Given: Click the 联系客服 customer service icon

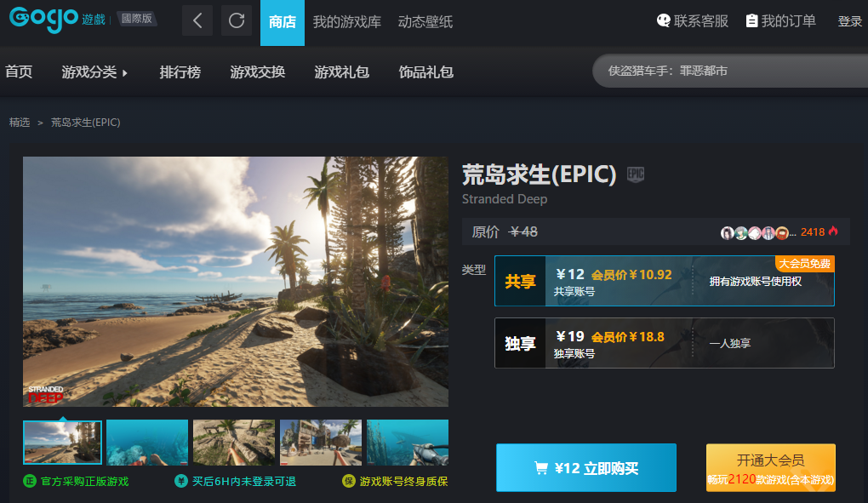Looking at the screenshot, I should coord(663,20).
